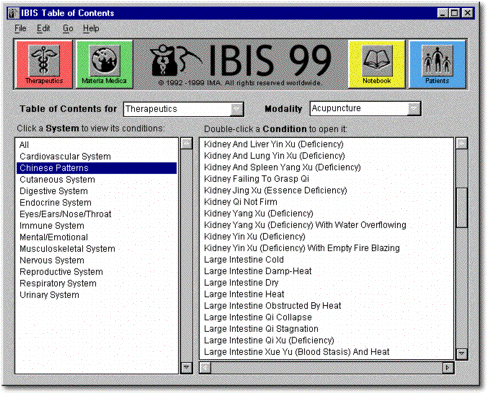The width and height of the screenshot is (487, 393).
Task: Select Urinary System
Action: point(96,295)
